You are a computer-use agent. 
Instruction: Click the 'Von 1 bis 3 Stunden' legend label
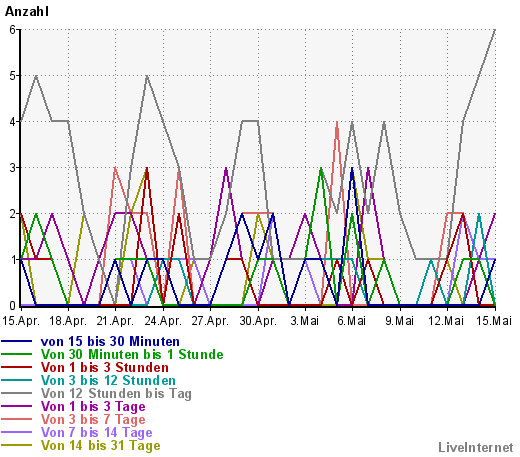coord(105,367)
